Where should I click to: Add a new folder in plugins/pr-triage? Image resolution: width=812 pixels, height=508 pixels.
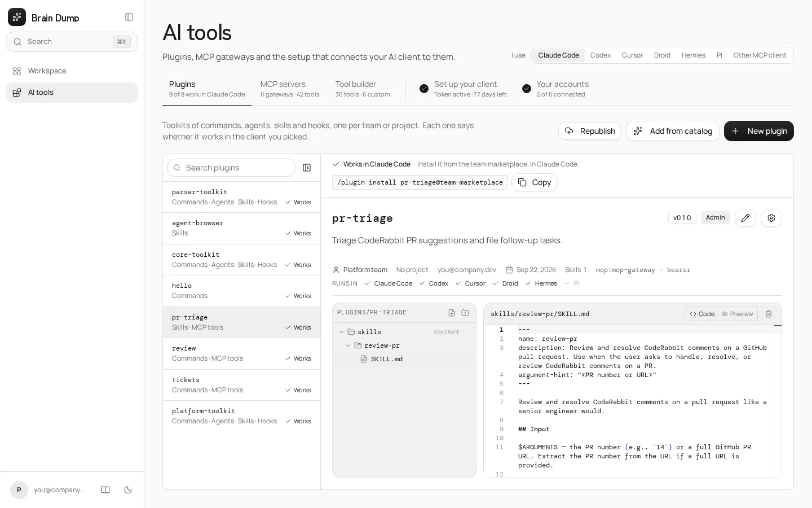pos(465,313)
